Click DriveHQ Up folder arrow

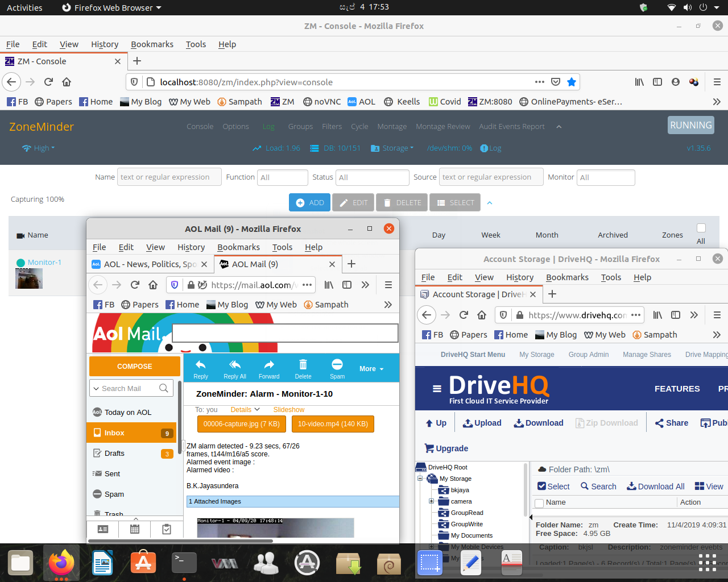pos(436,423)
